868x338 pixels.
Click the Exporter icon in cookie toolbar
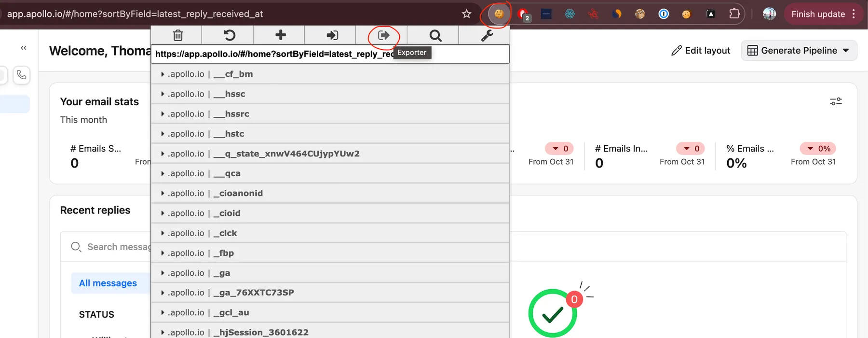(384, 35)
